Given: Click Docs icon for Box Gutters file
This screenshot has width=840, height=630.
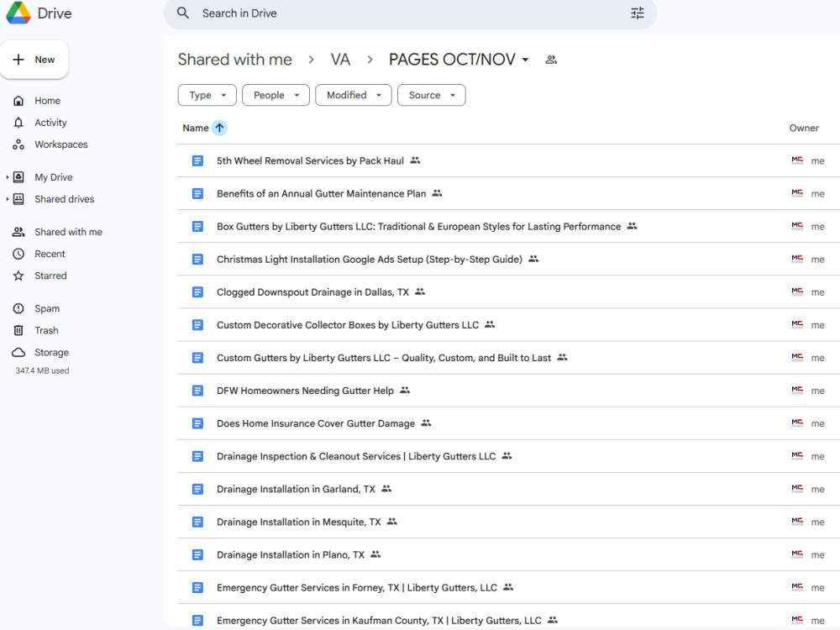Looking at the screenshot, I should (197, 227).
